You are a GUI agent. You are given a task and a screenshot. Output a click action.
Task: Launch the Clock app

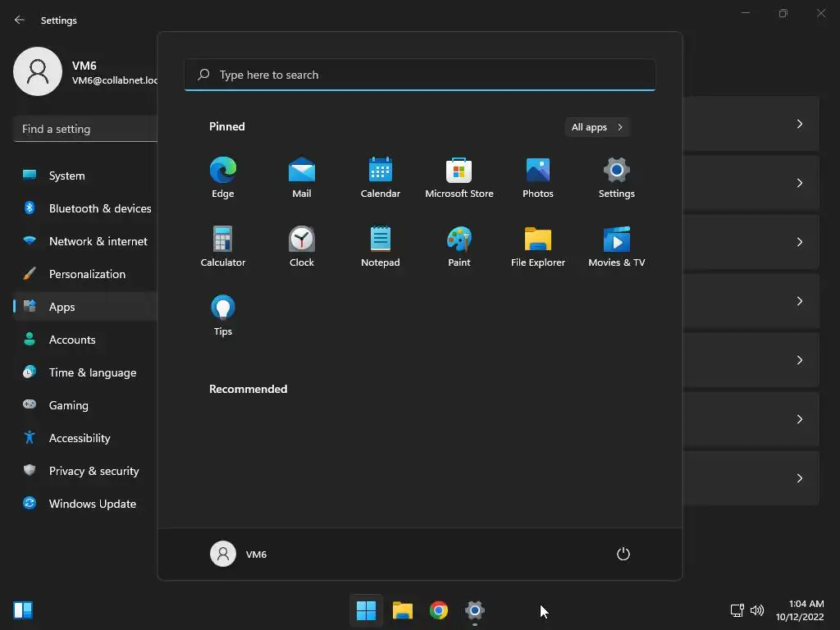point(302,246)
